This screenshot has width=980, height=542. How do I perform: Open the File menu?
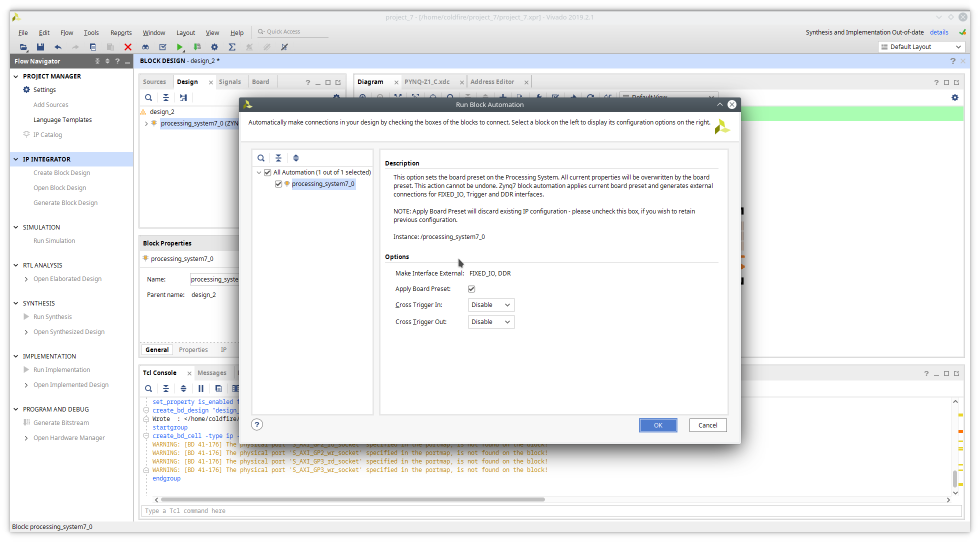23,33
